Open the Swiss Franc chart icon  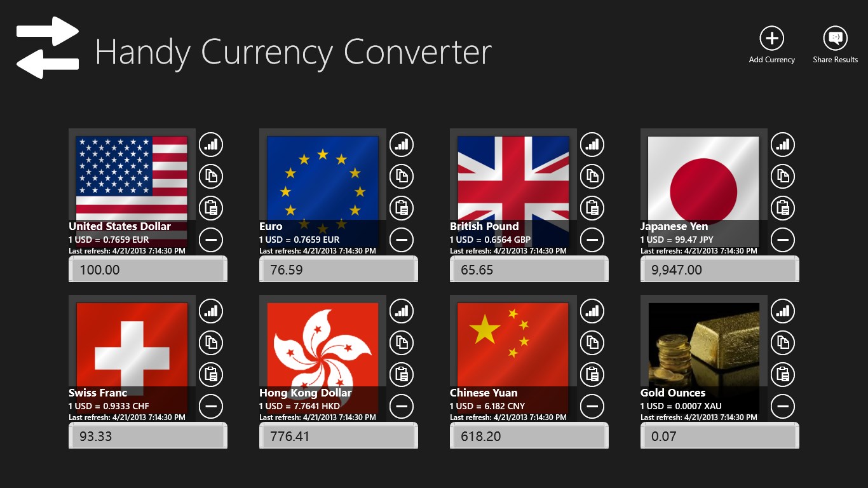click(211, 311)
